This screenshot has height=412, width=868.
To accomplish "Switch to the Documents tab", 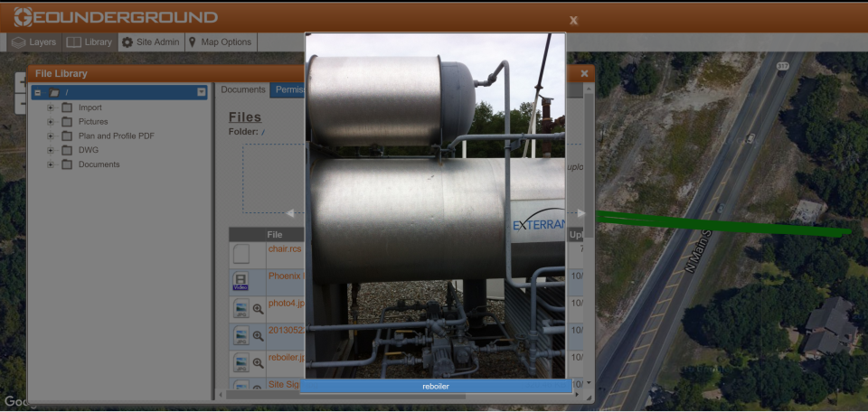I will point(243,89).
